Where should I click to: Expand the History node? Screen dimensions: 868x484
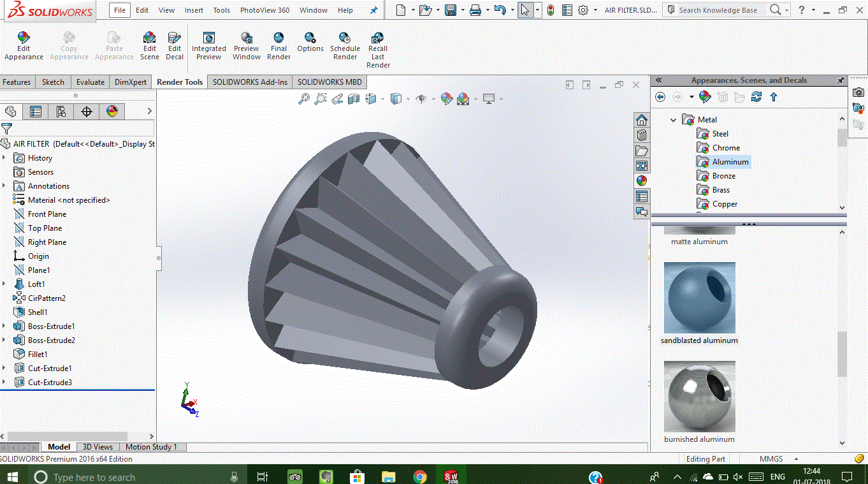pos(4,158)
